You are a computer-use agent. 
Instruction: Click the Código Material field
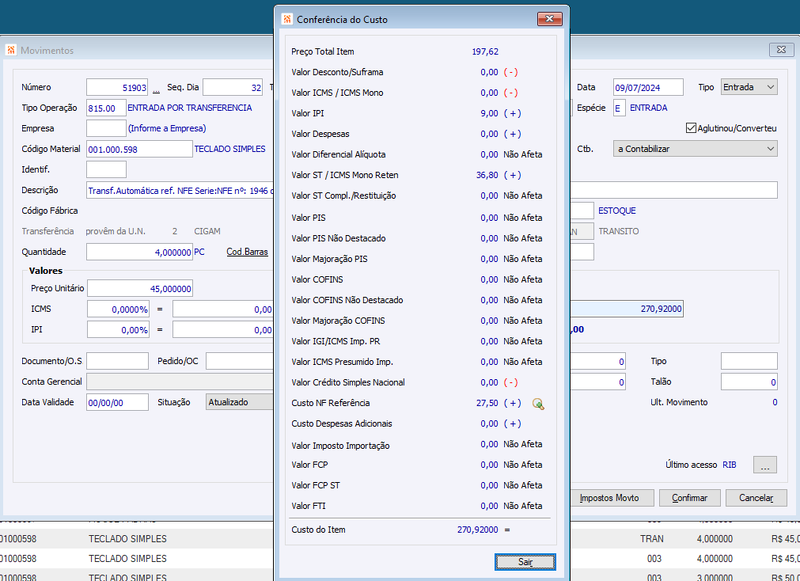(x=139, y=149)
